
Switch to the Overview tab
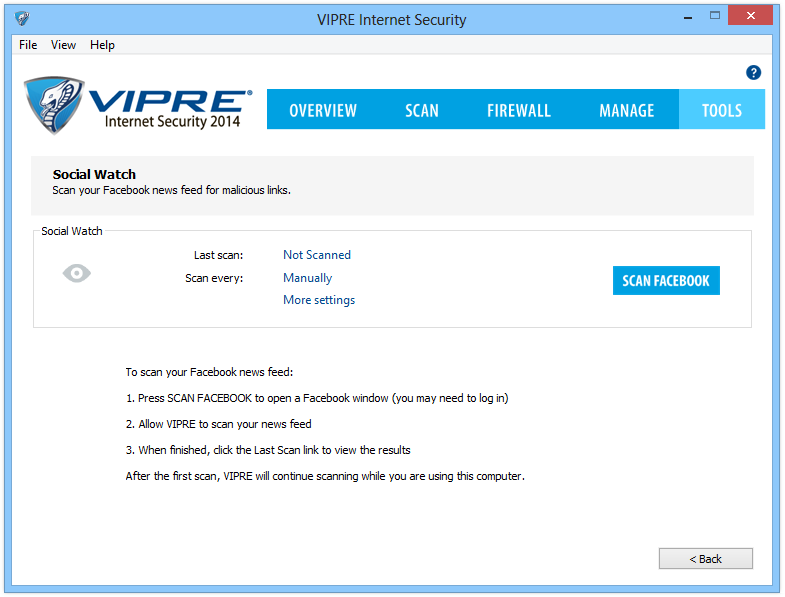tap(323, 110)
